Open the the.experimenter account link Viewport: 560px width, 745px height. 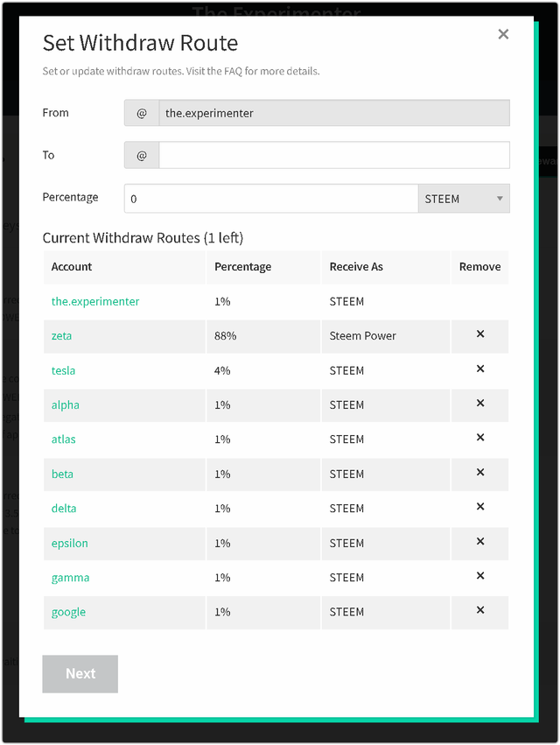(95, 301)
